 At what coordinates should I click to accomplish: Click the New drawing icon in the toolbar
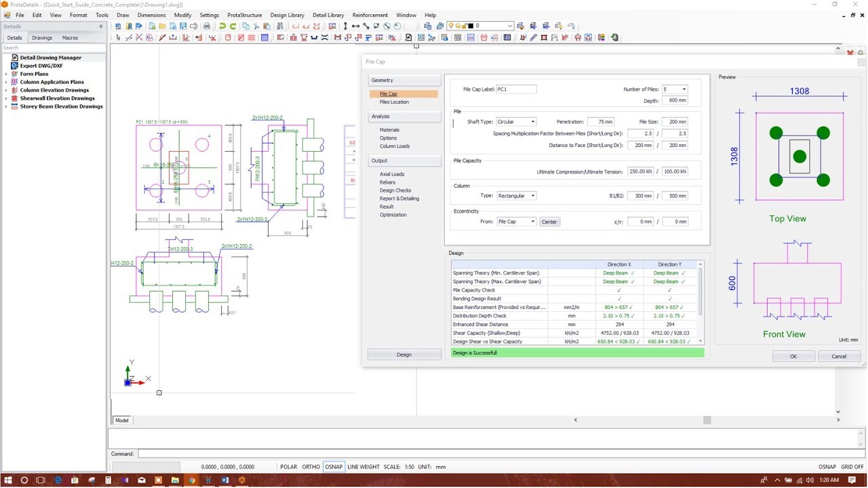coord(151,26)
